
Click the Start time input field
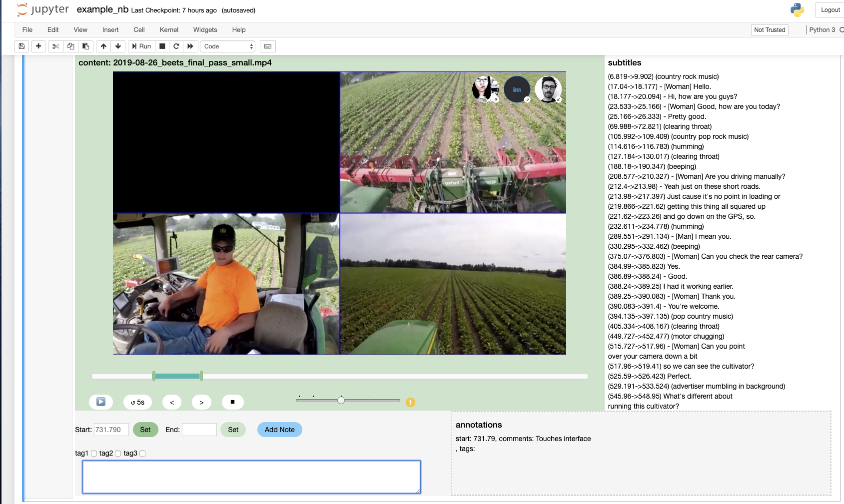111,430
